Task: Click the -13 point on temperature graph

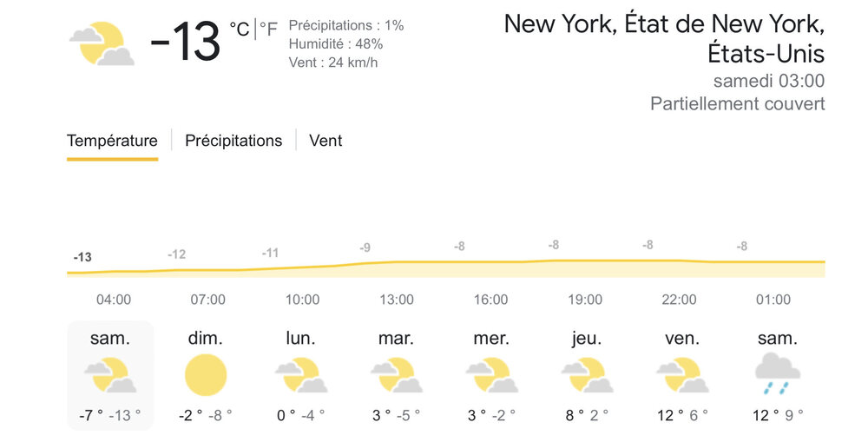Action: (82, 258)
